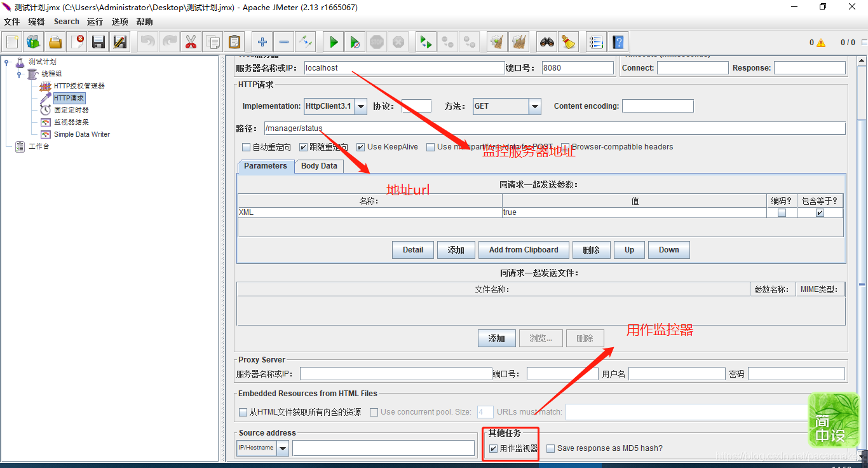Screen dimensions: 868x468
Task: Toggle 编码 checkbox in XML row
Action: 782,212
